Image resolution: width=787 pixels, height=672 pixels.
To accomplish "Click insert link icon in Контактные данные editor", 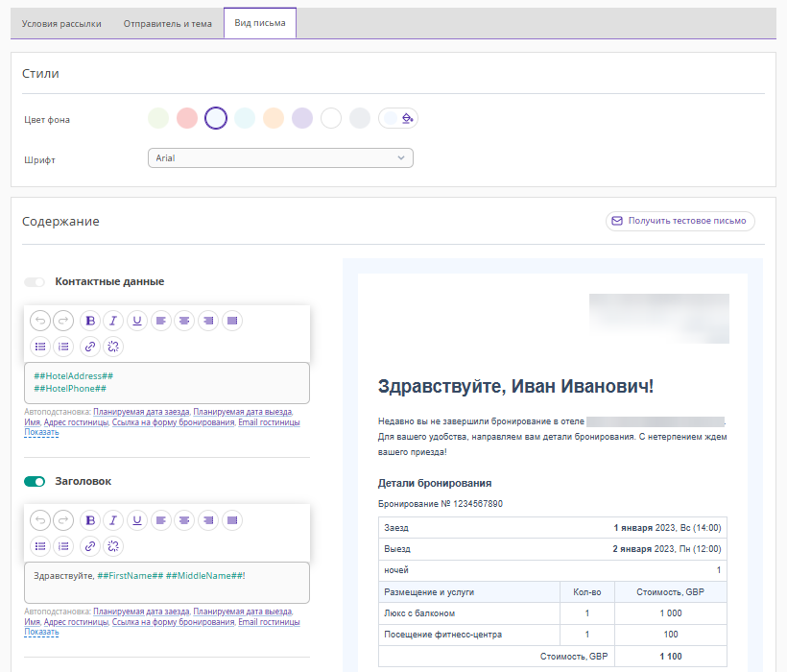I will (x=90, y=348).
